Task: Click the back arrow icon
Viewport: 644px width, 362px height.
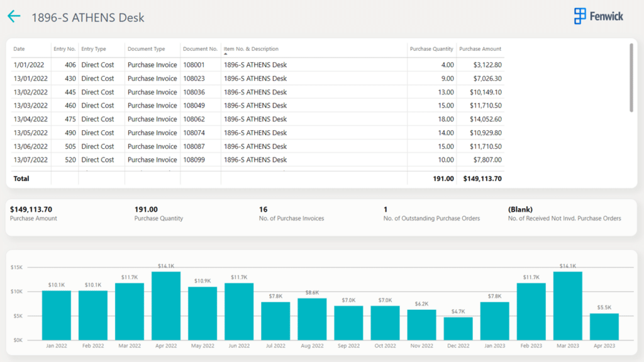Action: click(x=14, y=17)
